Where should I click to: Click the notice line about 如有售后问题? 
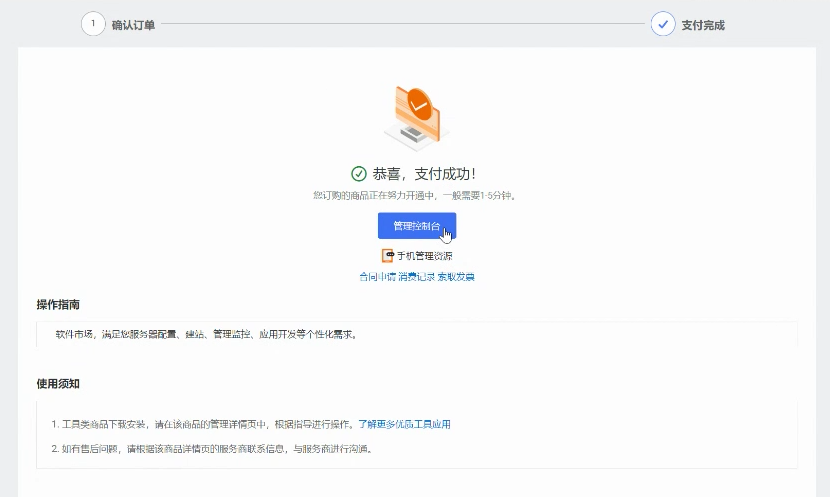point(213,449)
